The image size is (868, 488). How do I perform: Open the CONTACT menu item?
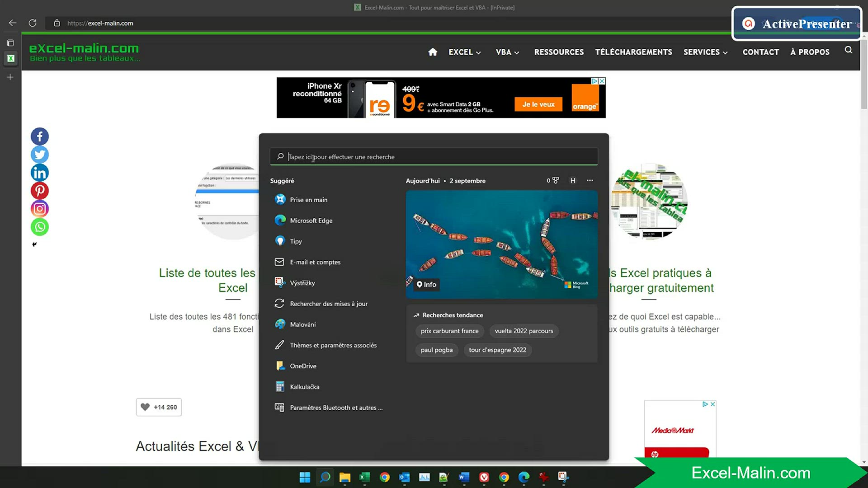(x=761, y=52)
